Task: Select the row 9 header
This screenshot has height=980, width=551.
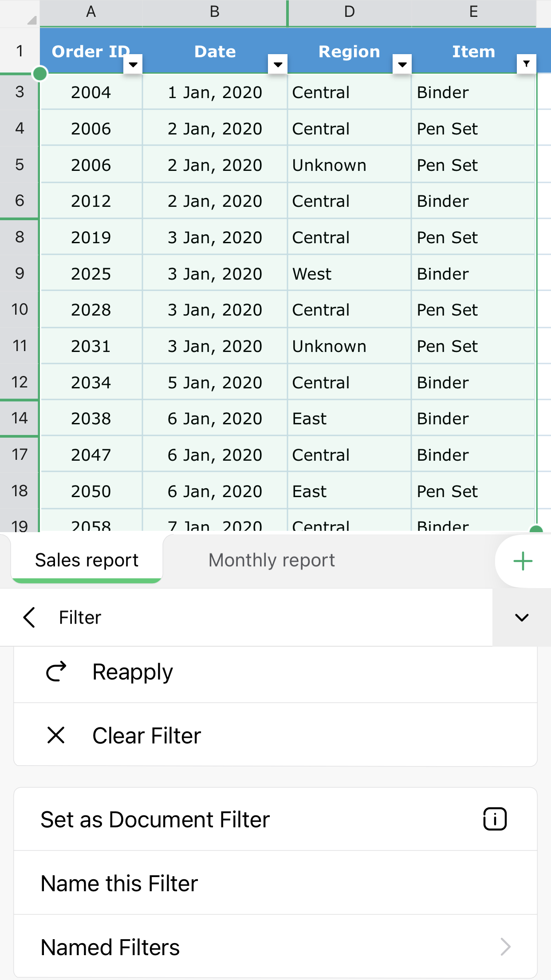Action: tap(20, 273)
